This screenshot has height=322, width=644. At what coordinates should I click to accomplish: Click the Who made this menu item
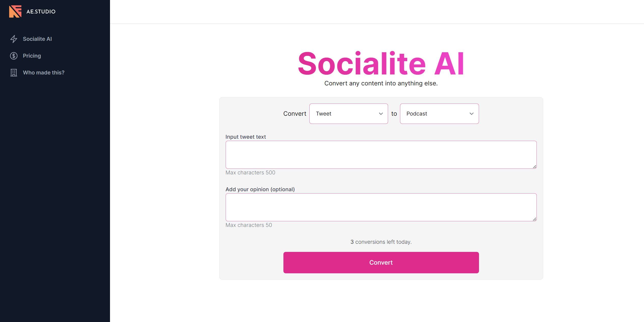44,72
